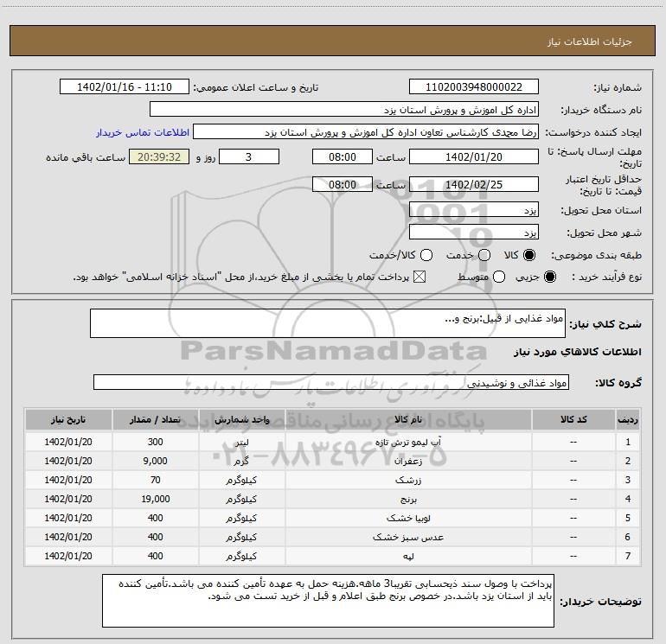Click the delivery city field یزد

point(474,233)
